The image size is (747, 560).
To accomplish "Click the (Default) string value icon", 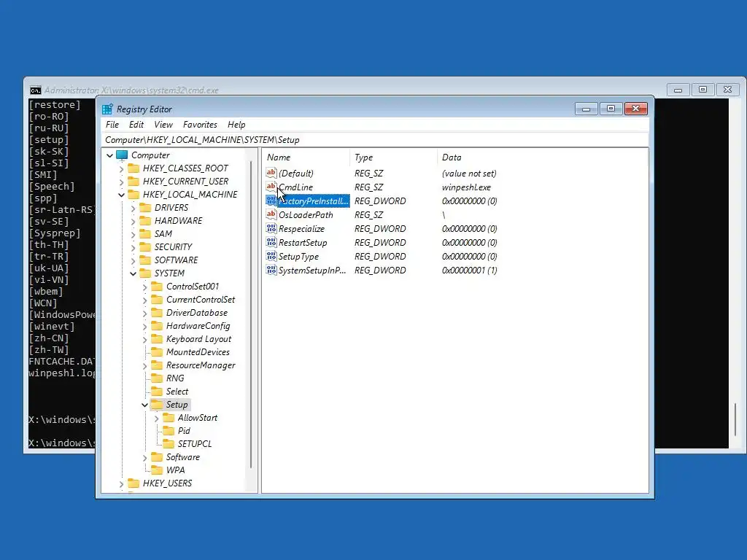I will pyautogui.click(x=271, y=173).
